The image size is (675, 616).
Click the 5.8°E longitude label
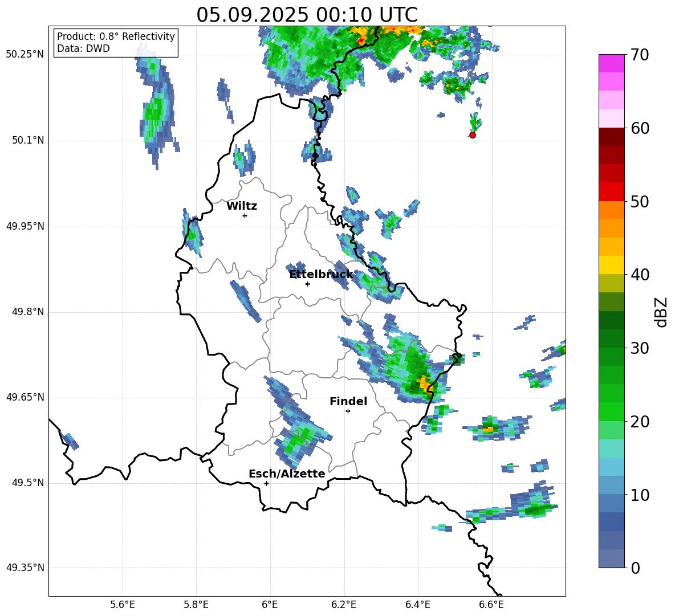[x=196, y=605]
